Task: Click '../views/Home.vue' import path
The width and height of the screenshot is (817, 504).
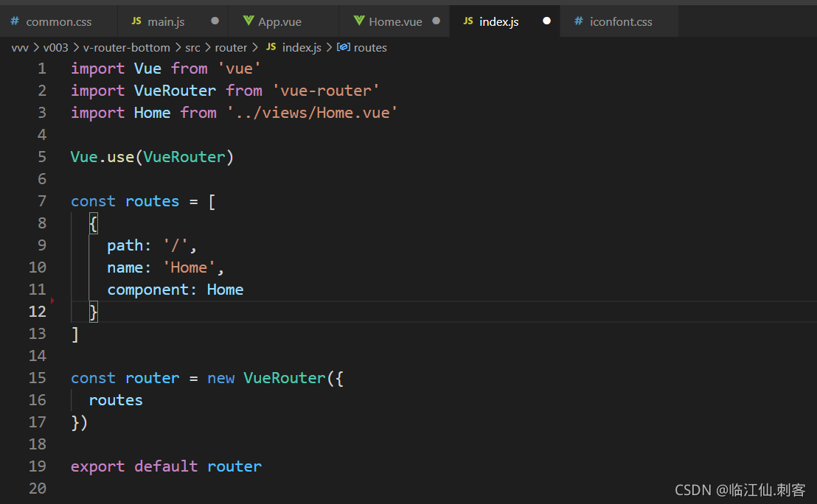Action: coord(312,113)
